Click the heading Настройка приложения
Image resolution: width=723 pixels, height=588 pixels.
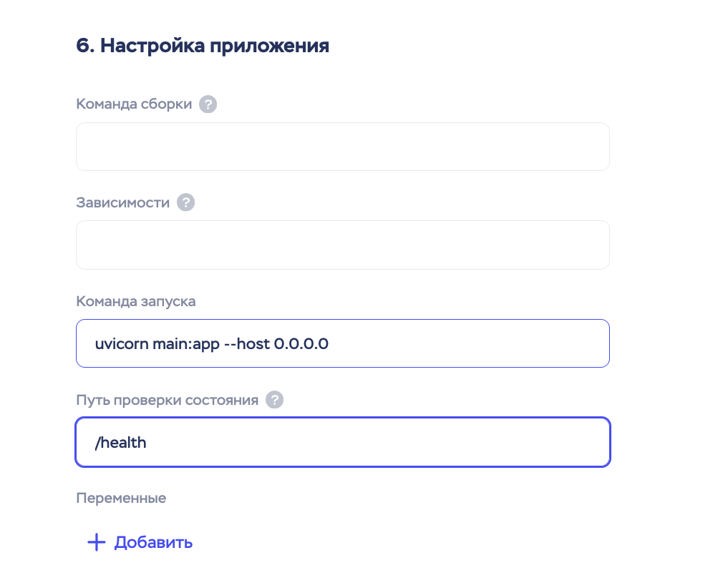pos(203,45)
